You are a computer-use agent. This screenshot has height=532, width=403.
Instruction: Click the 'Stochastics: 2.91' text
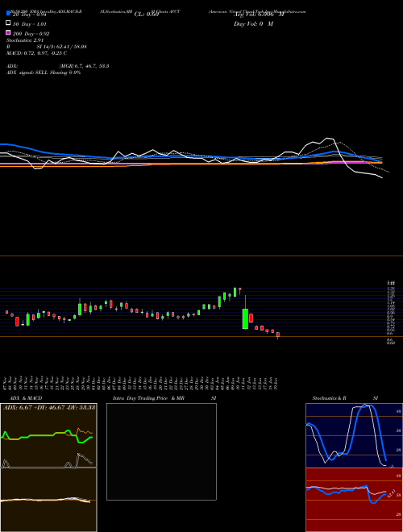[25, 40]
